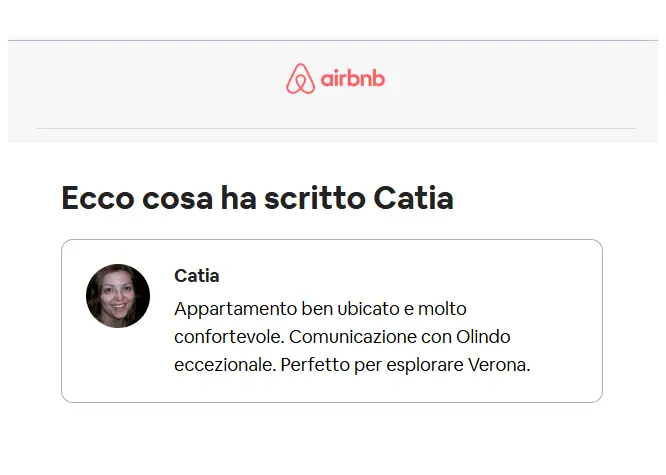Click the word Ecco in the heading

(98, 198)
